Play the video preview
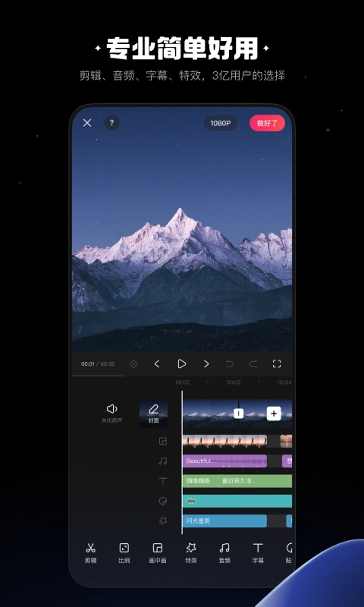The height and width of the screenshot is (607, 364). coord(181,364)
